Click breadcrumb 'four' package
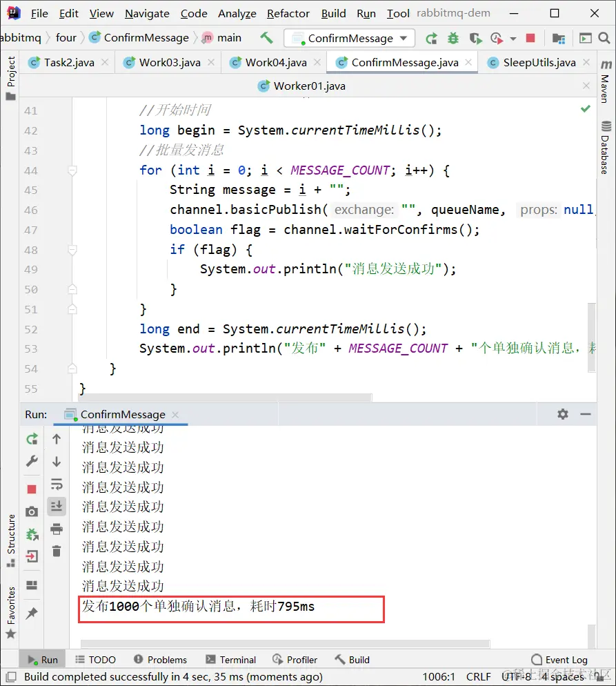Image resolution: width=616 pixels, height=686 pixels. click(x=66, y=38)
